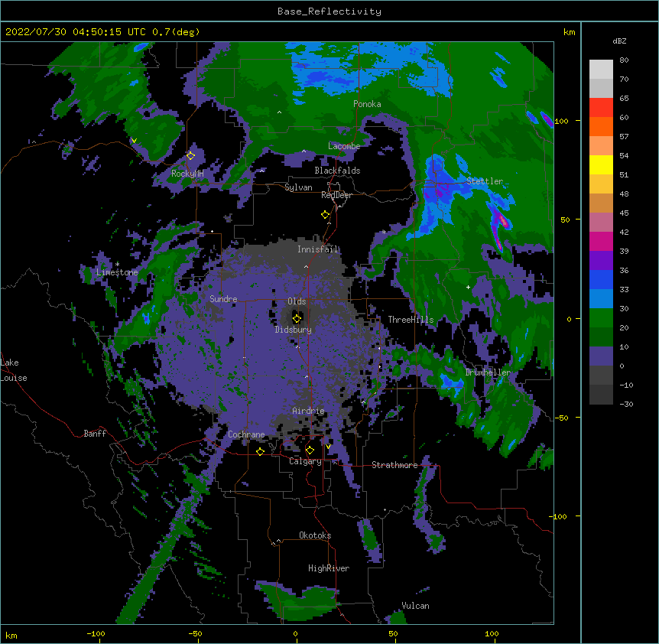Click the Ponoka city label
The image size is (659, 644).
coord(367,104)
